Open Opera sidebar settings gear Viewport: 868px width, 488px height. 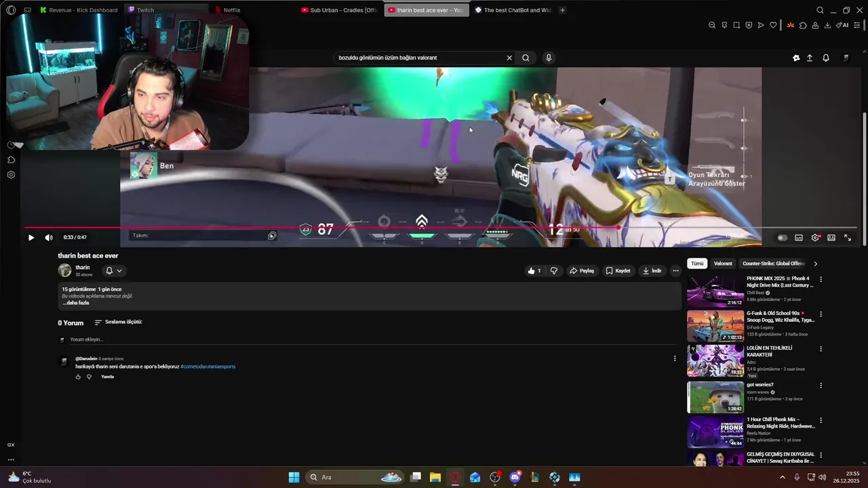click(x=11, y=175)
